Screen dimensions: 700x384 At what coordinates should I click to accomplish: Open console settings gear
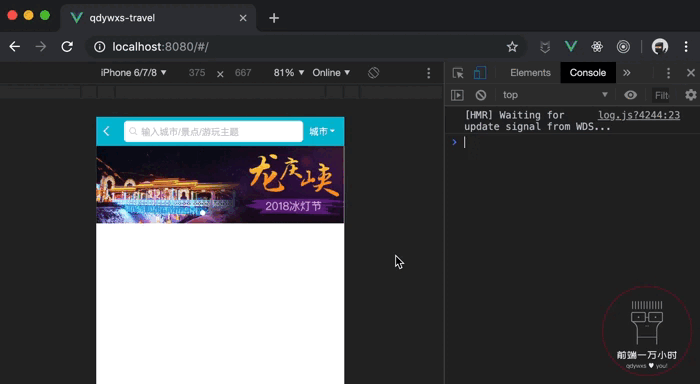[691, 95]
